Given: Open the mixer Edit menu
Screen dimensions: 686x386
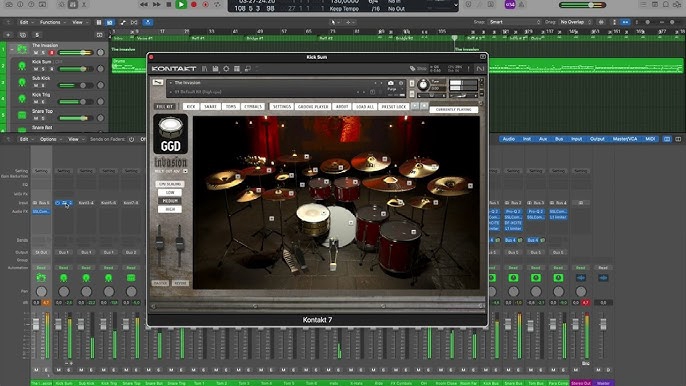Looking at the screenshot, I should click(26, 139).
